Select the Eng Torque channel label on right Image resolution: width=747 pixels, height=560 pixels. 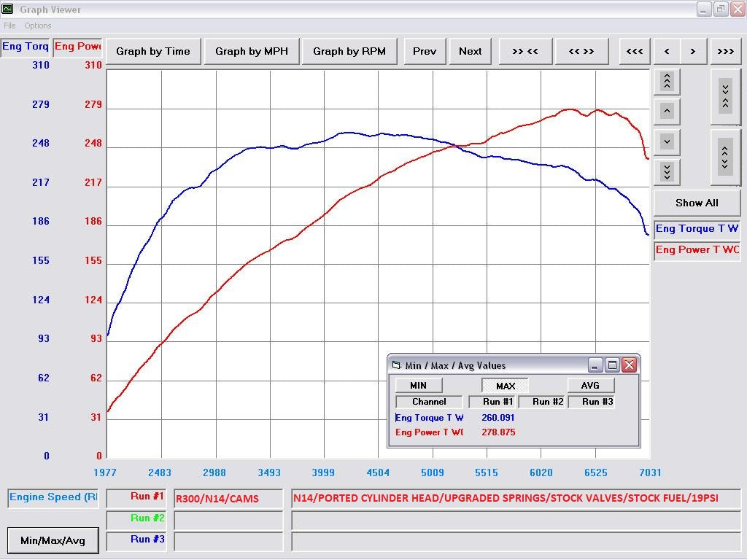tap(697, 229)
